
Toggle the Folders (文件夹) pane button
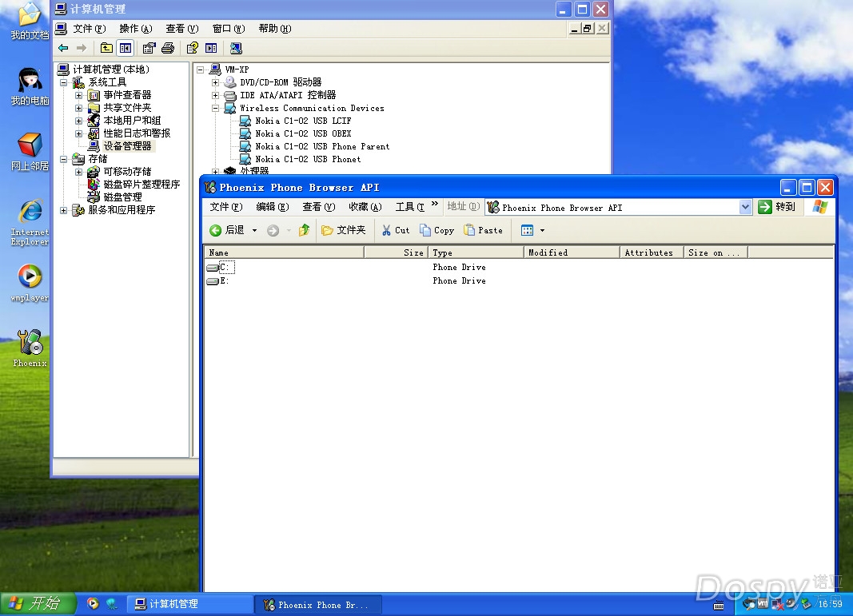[344, 231]
